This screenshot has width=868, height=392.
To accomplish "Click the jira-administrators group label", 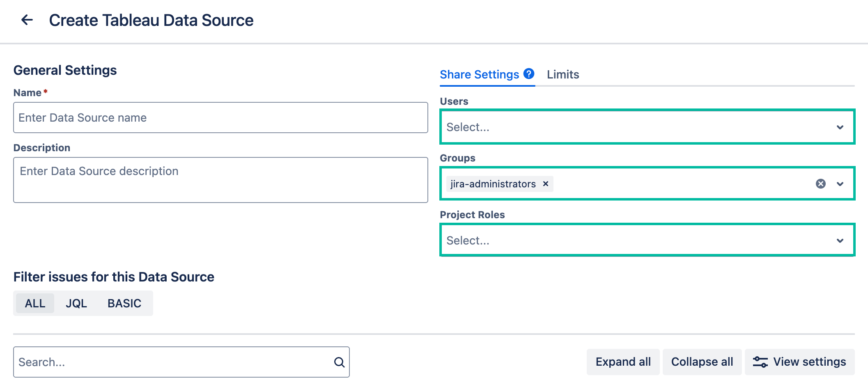I will click(x=493, y=184).
